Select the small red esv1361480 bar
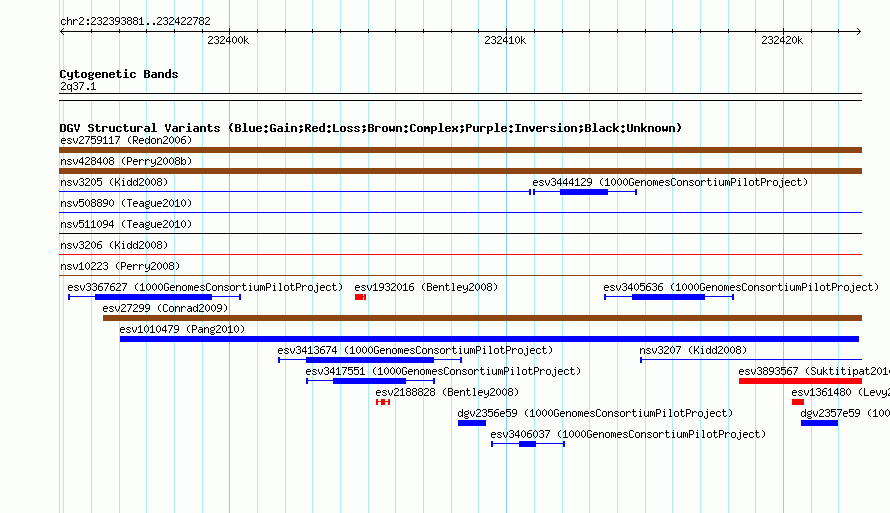 (798, 402)
